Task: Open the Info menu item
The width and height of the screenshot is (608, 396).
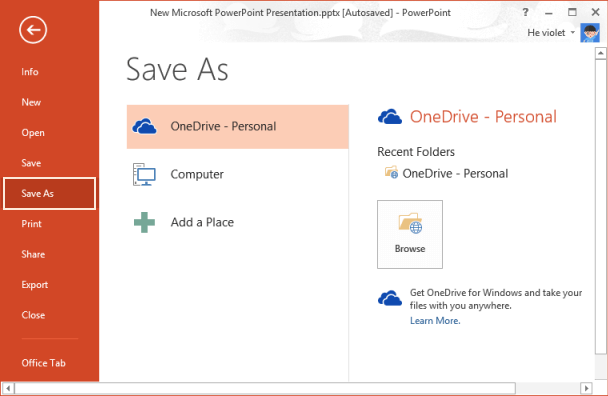Action: [x=30, y=72]
